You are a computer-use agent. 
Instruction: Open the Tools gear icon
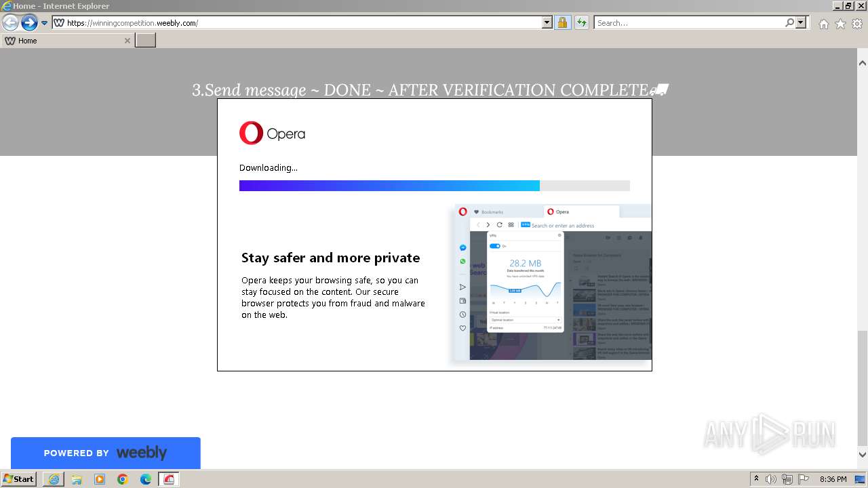pyautogui.click(x=857, y=24)
